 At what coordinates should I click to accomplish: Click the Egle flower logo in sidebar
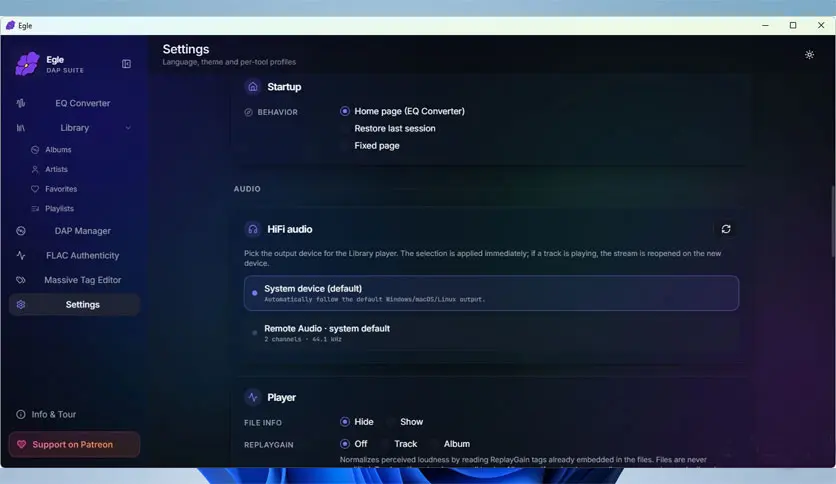coord(27,64)
